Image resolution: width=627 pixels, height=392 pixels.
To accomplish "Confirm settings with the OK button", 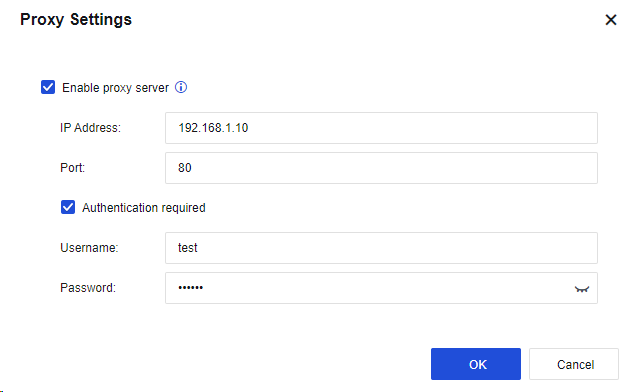I will click(476, 364).
